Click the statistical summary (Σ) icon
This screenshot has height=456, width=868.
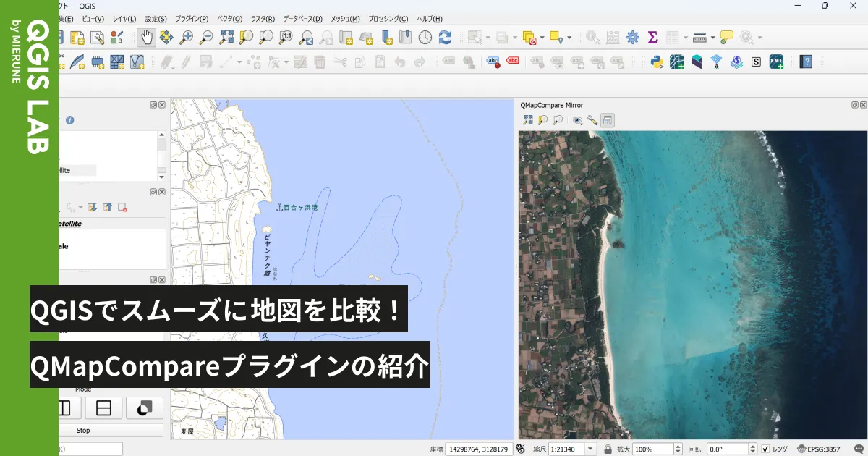click(x=652, y=35)
